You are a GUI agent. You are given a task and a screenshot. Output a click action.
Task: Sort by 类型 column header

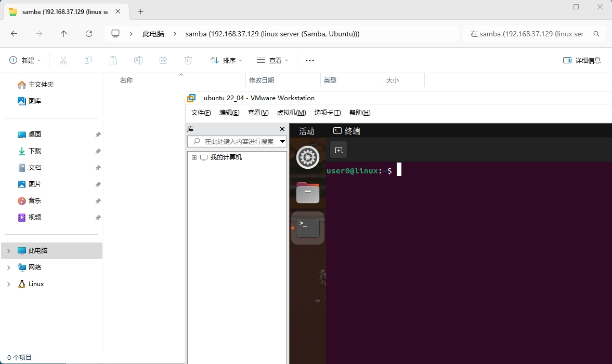point(330,80)
